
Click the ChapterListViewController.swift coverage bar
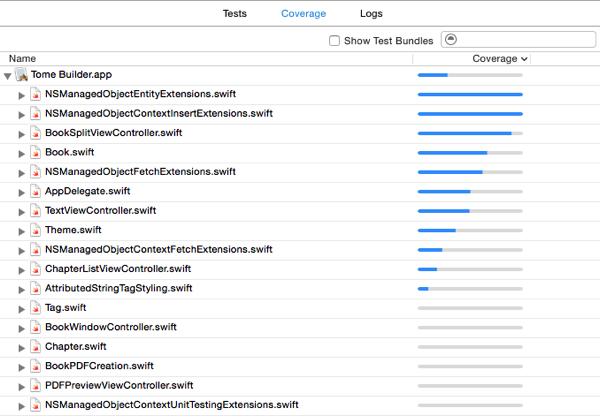coord(470,269)
